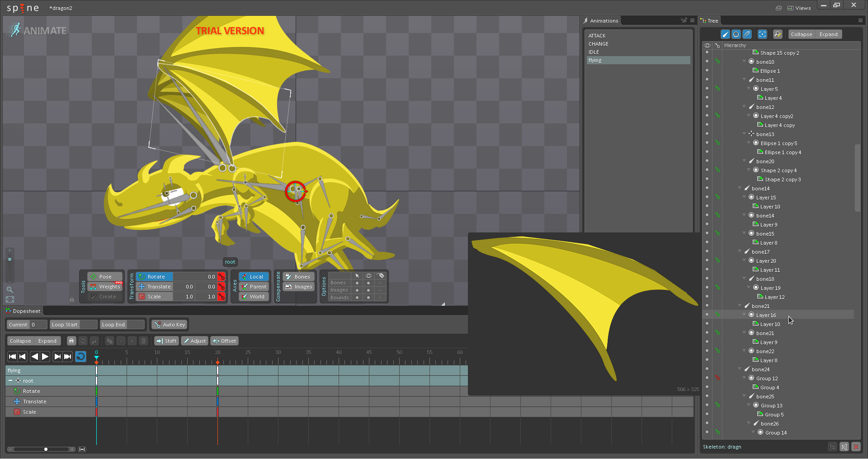Toggle Auto Key
The width and height of the screenshot is (868, 459).
[x=170, y=325]
